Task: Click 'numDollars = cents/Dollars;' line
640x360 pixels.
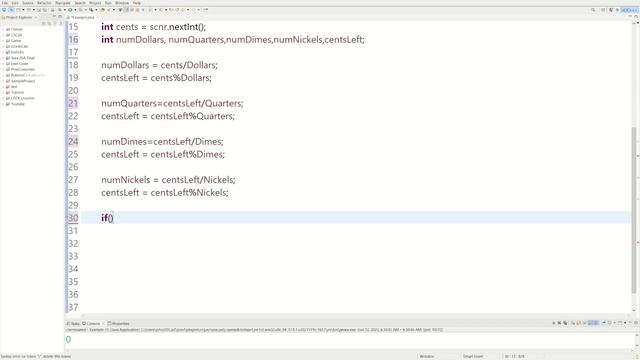Action: tap(159, 65)
